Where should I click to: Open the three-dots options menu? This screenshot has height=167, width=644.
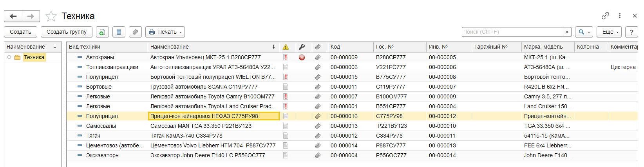click(619, 16)
